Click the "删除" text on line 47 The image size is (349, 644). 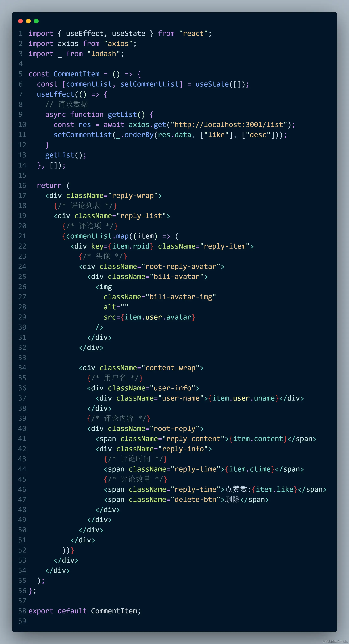(232, 499)
